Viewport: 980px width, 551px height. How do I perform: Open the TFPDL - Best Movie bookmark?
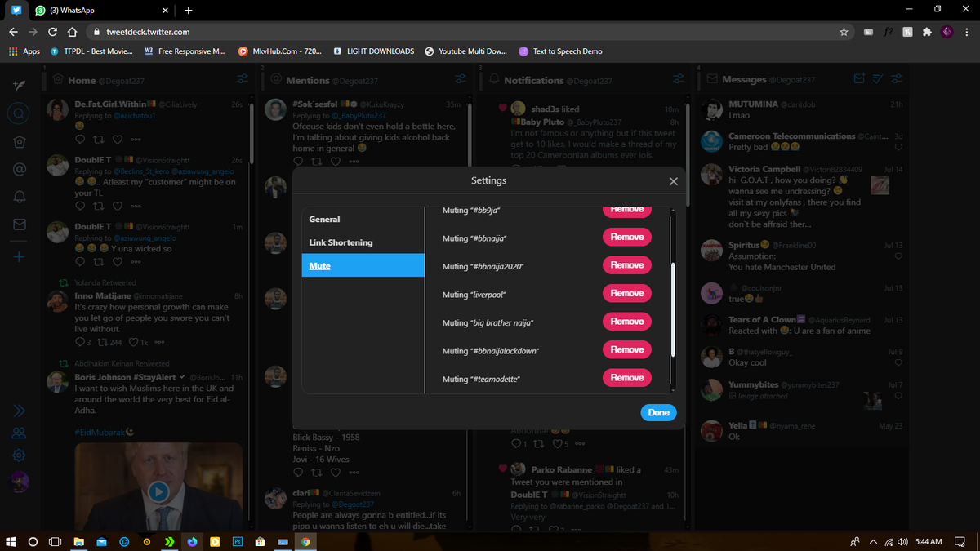pos(93,51)
